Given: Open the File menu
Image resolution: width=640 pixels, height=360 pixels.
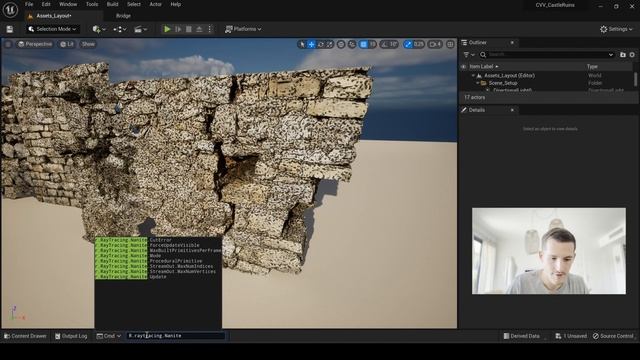Looking at the screenshot, I should 29,4.
